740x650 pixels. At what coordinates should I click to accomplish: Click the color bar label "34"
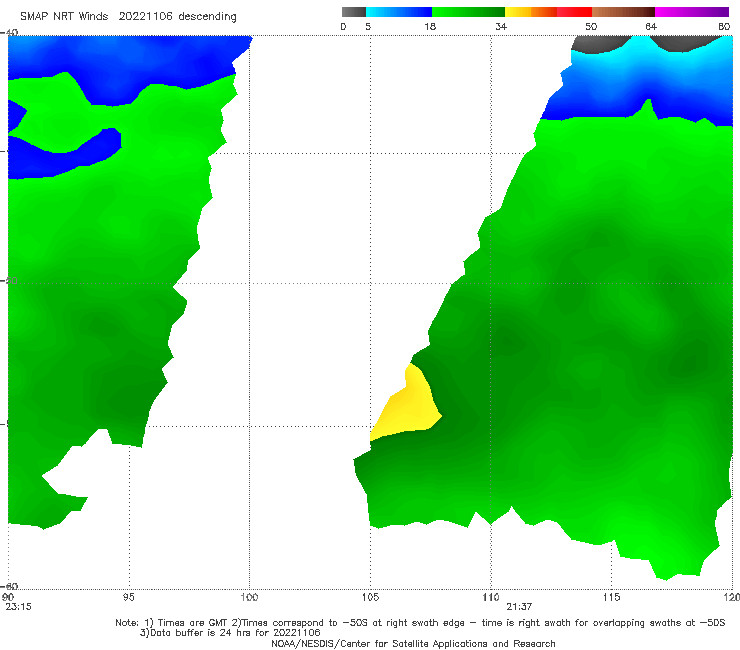[501, 27]
